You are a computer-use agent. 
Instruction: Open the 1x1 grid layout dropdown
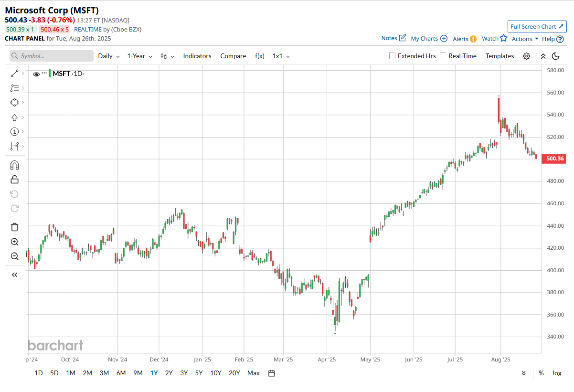tap(281, 56)
